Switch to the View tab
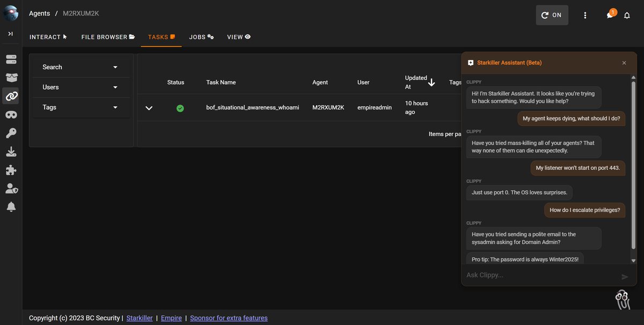 pyautogui.click(x=239, y=37)
